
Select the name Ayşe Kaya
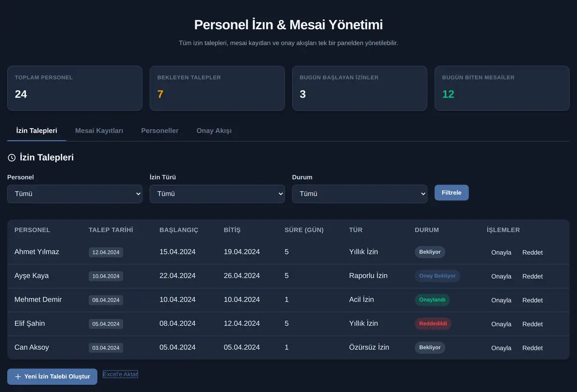31,276
